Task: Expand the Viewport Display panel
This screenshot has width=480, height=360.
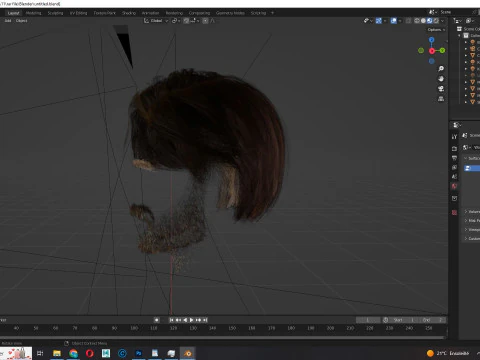Action: pos(472,230)
